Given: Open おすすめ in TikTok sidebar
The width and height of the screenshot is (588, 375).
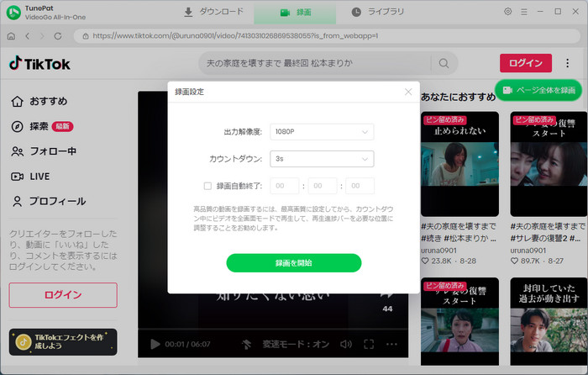Looking at the screenshot, I should tap(39, 102).
